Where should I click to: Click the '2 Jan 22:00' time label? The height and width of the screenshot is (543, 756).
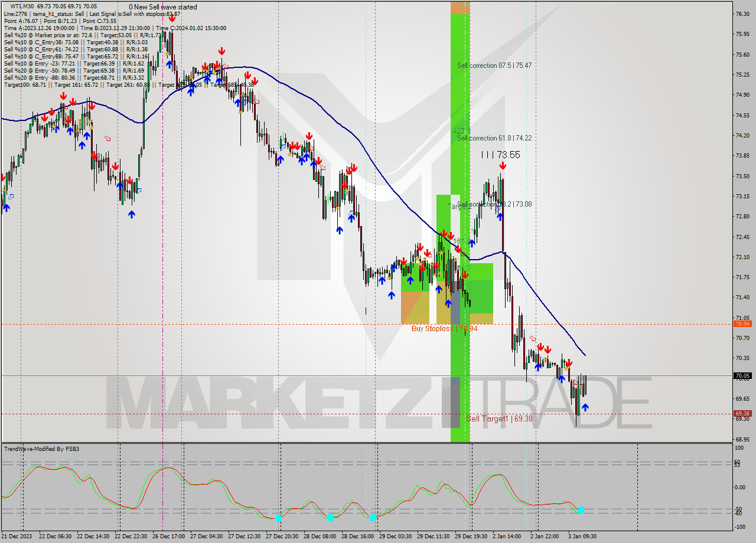(545, 537)
